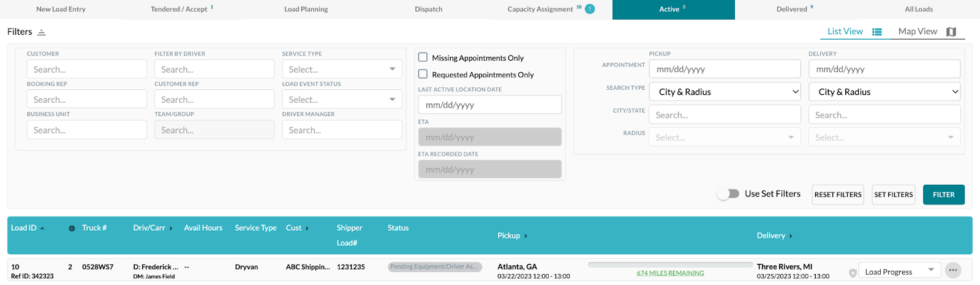This screenshot has width=980, height=285.
Task: Sort by Load ID arrow
Action: (x=42, y=228)
